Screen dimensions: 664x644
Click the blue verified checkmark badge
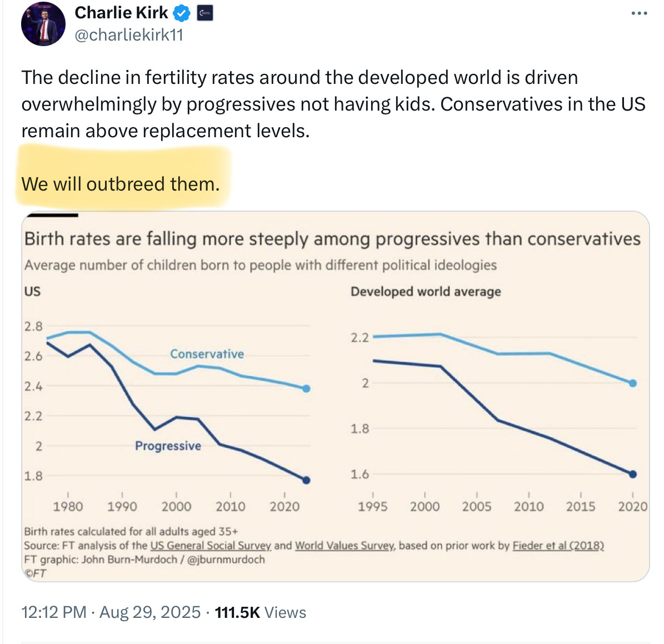[182, 13]
